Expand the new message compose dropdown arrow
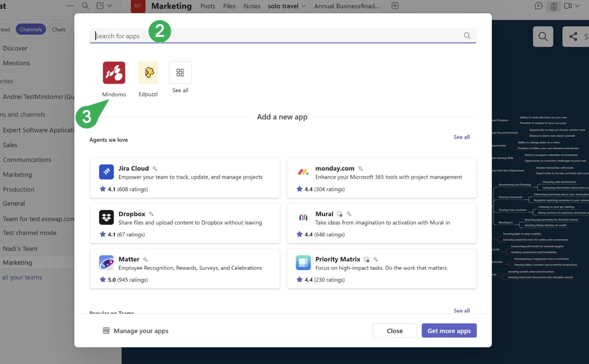The height and width of the screenshot is (364, 589). (x=110, y=6)
